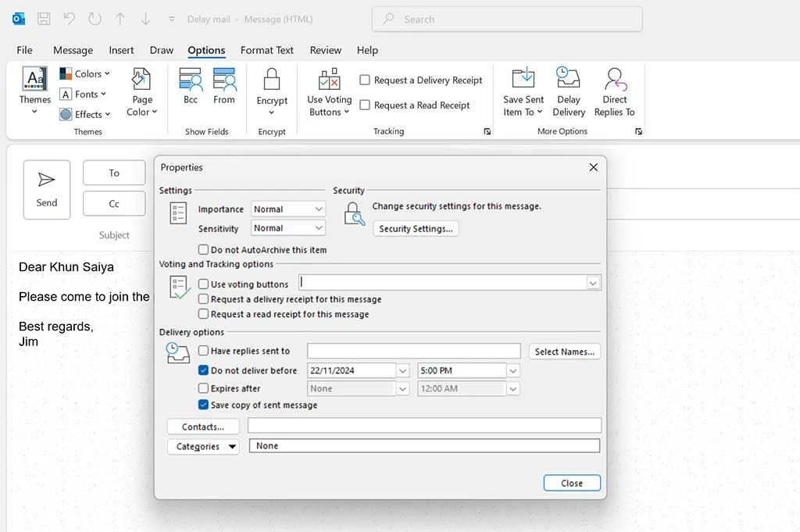Switch to the Message tab

[x=73, y=50]
